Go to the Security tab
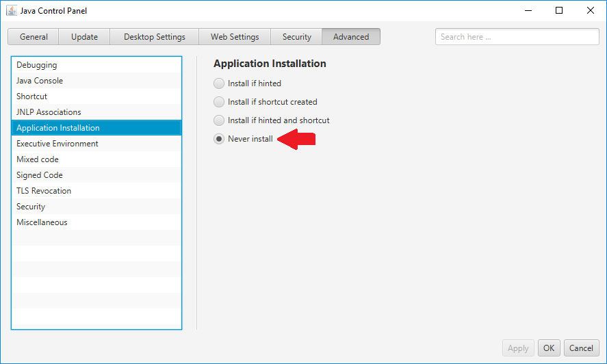The width and height of the screenshot is (607, 364). (296, 37)
